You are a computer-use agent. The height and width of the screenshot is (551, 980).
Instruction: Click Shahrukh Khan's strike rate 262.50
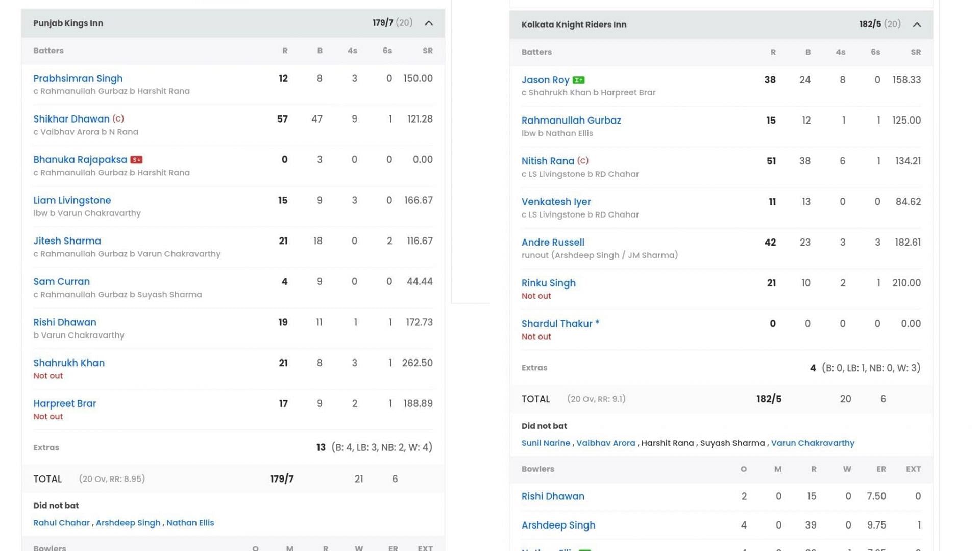pos(417,363)
